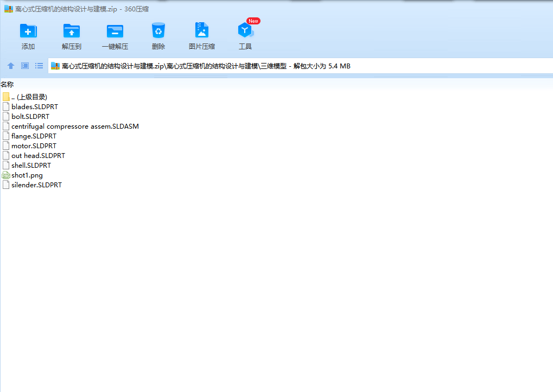Image resolution: width=553 pixels, height=392 pixels.
Task: Click the 删除 (Delete) recycle icon
Action: pyautogui.click(x=158, y=31)
